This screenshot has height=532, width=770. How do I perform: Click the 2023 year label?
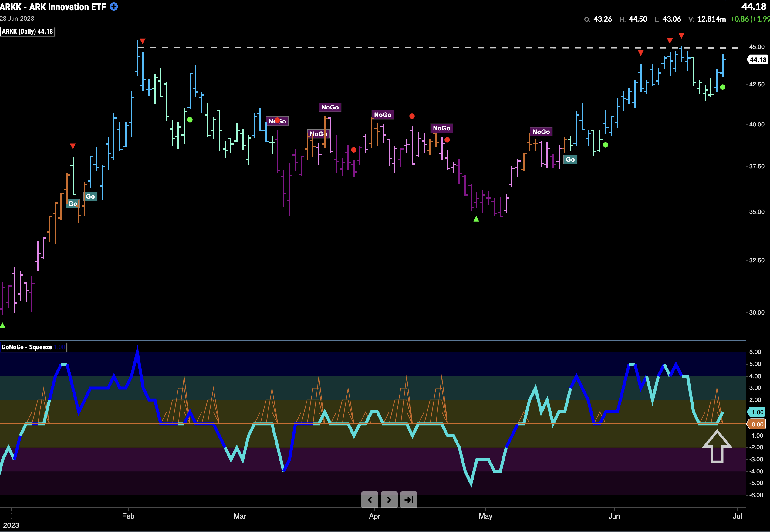tap(11, 525)
